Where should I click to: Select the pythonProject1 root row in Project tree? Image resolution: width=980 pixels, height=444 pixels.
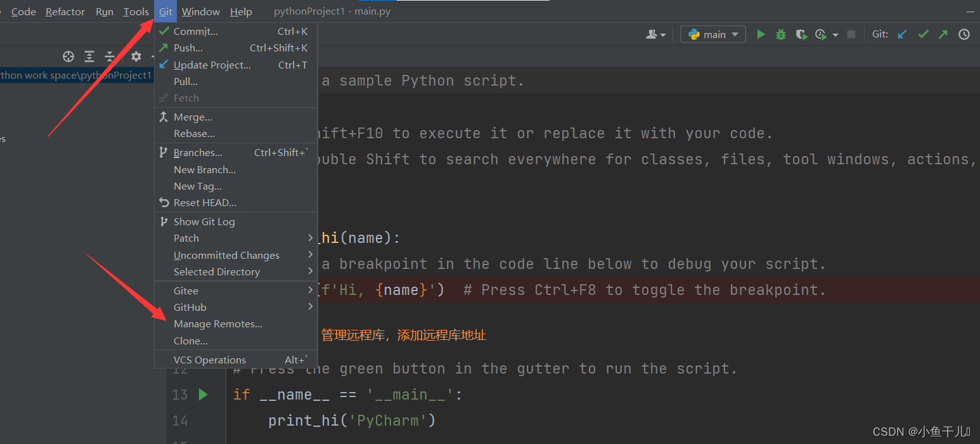point(77,75)
